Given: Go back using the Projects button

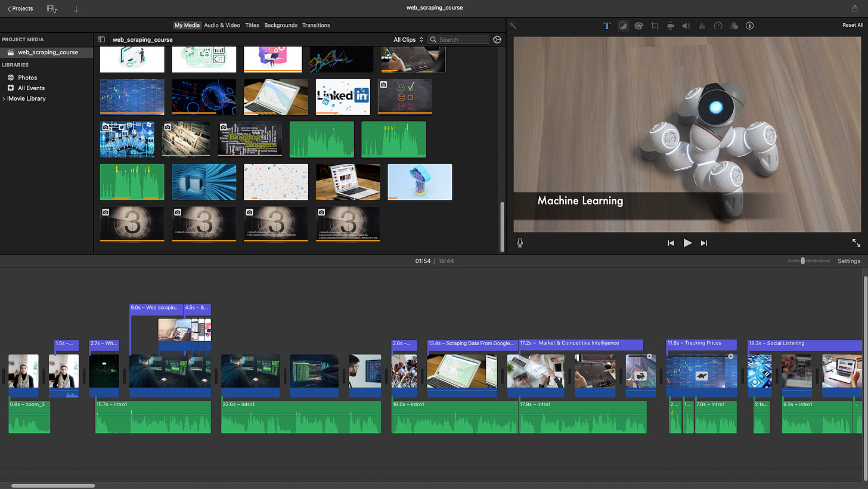Looking at the screenshot, I should 19,8.
